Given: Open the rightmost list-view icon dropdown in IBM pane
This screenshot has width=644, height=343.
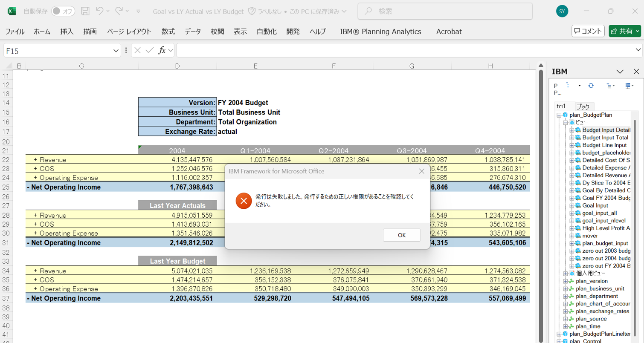Looking at the screenshot, I should pyautogui.click(x=629, y=85).
